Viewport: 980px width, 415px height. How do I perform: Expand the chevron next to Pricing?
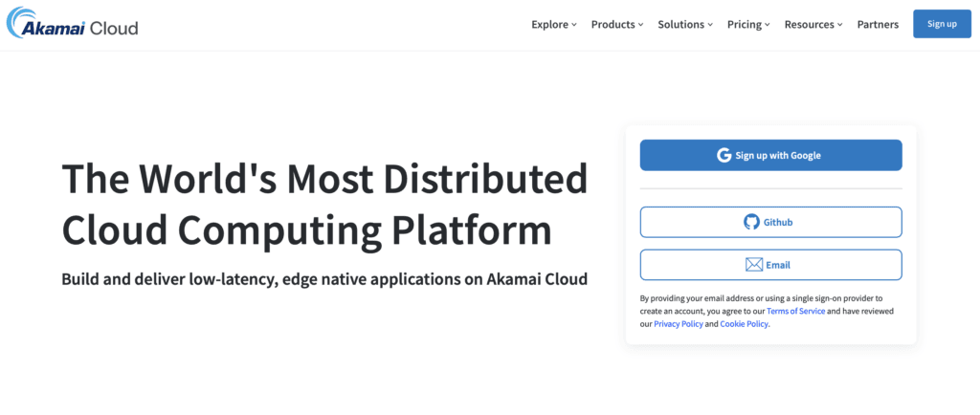tap(767, 25)
